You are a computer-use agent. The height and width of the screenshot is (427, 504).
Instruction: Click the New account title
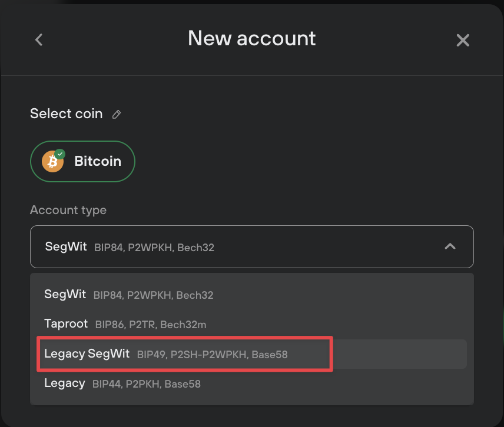click(251, 39)
